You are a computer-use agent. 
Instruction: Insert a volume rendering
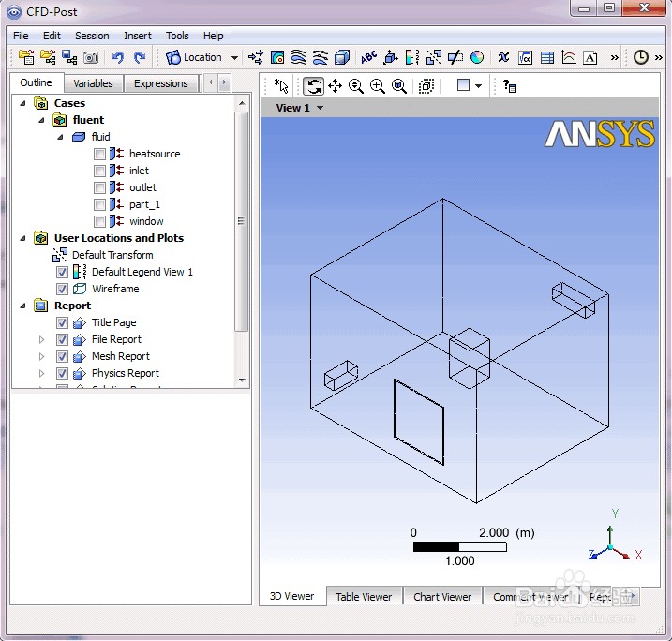pyautogui.click(x=341, y=57)
